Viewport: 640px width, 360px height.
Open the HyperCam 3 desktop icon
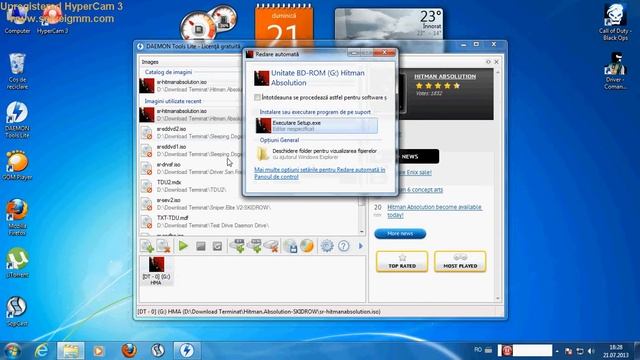coord(52,20)
